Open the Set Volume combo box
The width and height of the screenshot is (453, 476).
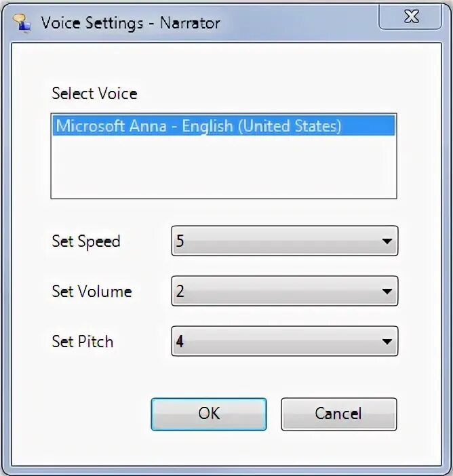click(x=285, y=291)
